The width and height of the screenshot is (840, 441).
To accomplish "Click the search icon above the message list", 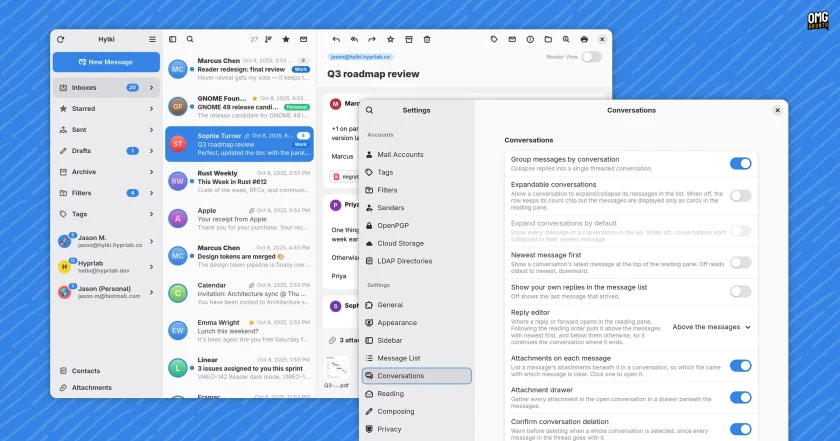I will pyautogui.click(x=190, y=39).
